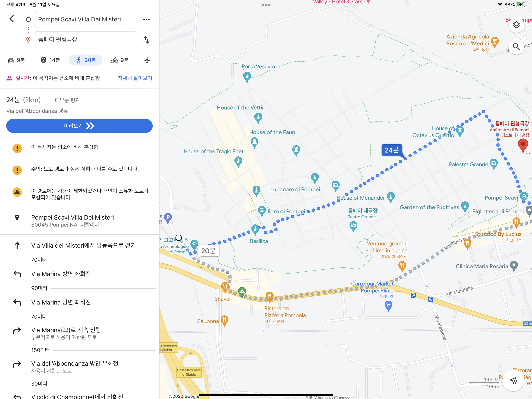Select the cycling mode 9분 tab
Viewport: 532px width, 399px height.
coord(120,60)
